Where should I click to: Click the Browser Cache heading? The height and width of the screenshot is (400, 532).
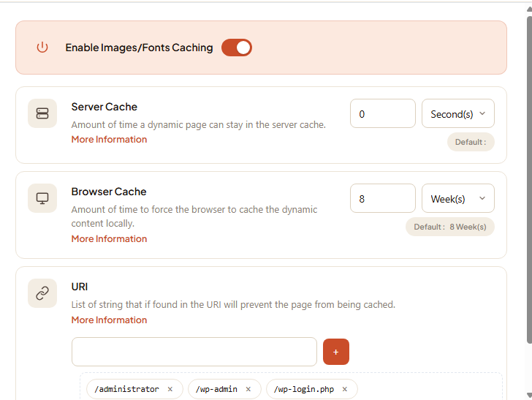point(109,192)
